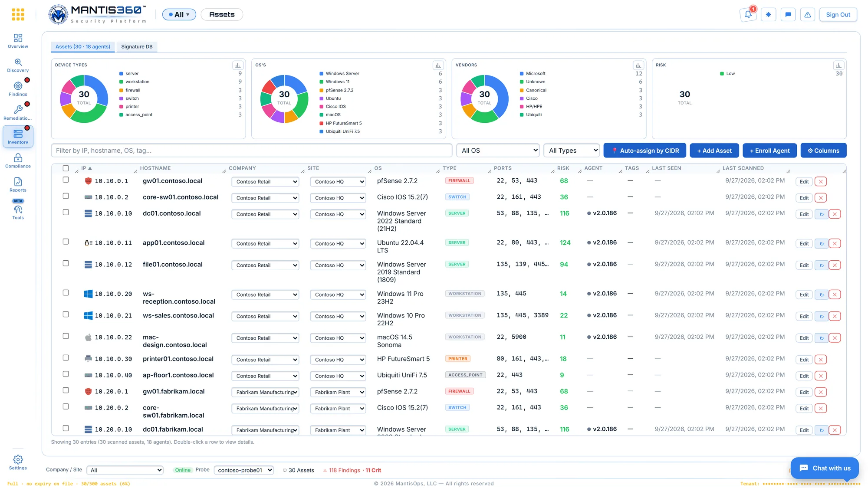Select the app01.contoso.local row checkbox
The image size is (868, 488).
click(x=66, y=242)
